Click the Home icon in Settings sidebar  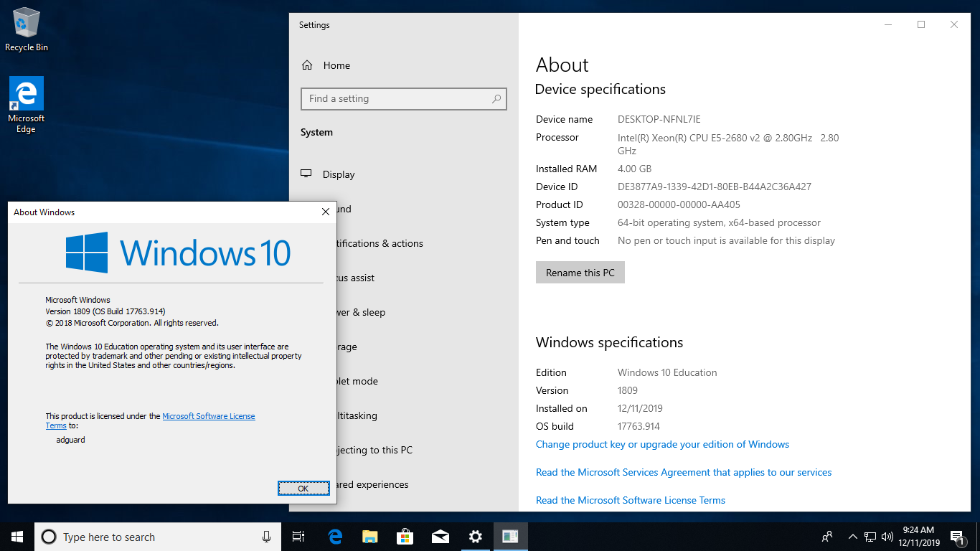coord(307,65)
